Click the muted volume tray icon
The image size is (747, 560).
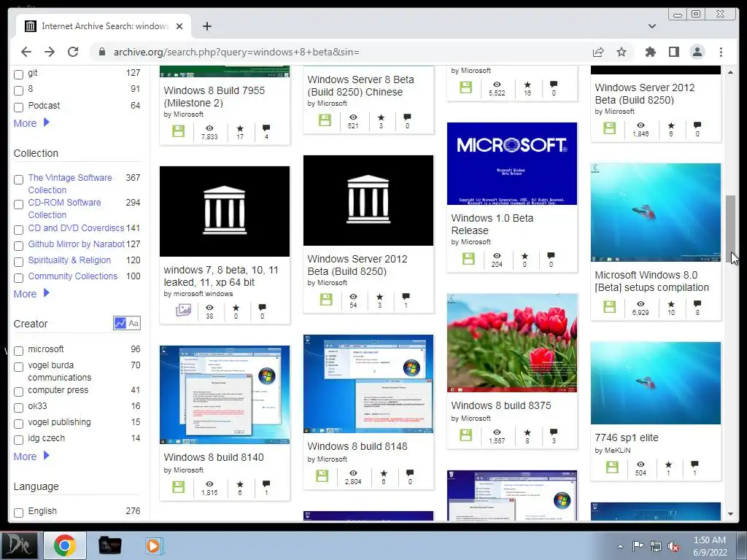click(x=673, y=545)
